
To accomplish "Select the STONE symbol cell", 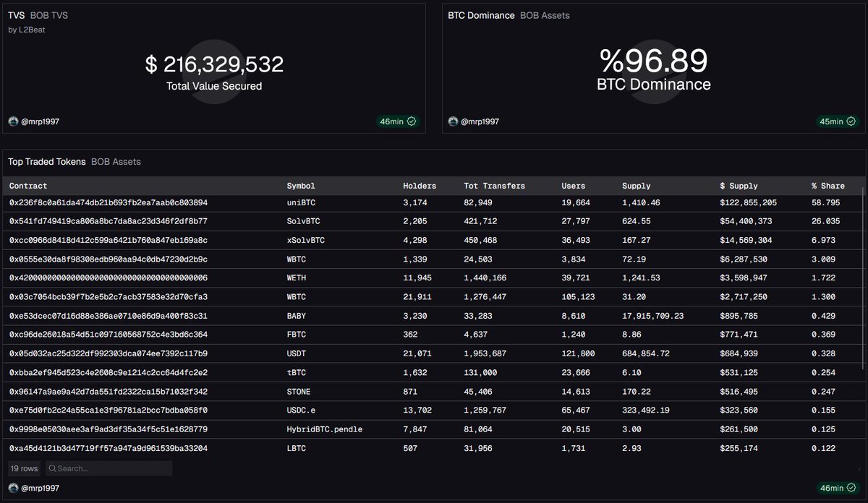I will click(x=299, y=391).
